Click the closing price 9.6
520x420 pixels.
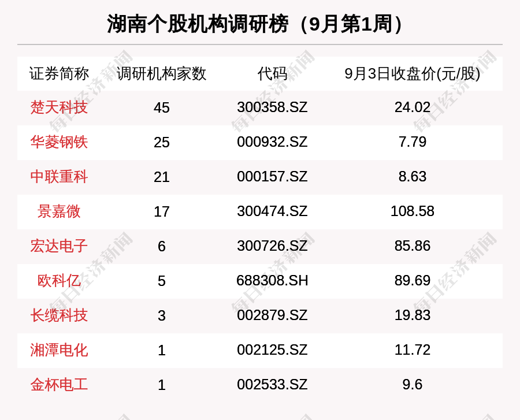point(412,385)
